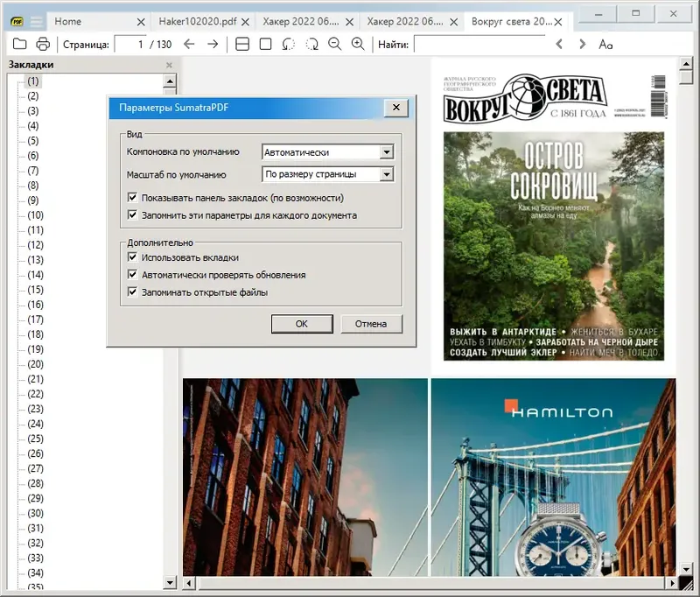This screenshot has width=700, height=597.
Task: Click the Отмена button
Action: [x=371, y=324]
